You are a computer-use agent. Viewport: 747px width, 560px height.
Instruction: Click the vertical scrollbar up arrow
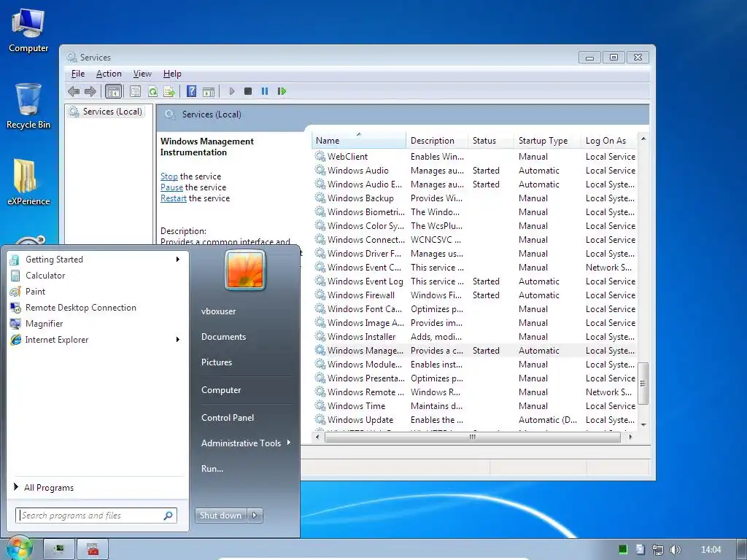(643, 139)
